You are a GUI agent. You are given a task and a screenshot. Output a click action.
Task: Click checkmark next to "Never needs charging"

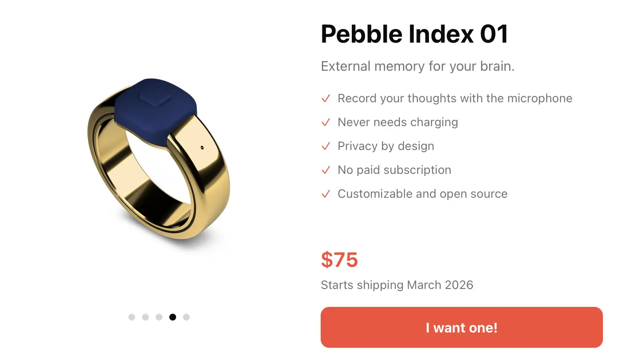pos(326,122)
